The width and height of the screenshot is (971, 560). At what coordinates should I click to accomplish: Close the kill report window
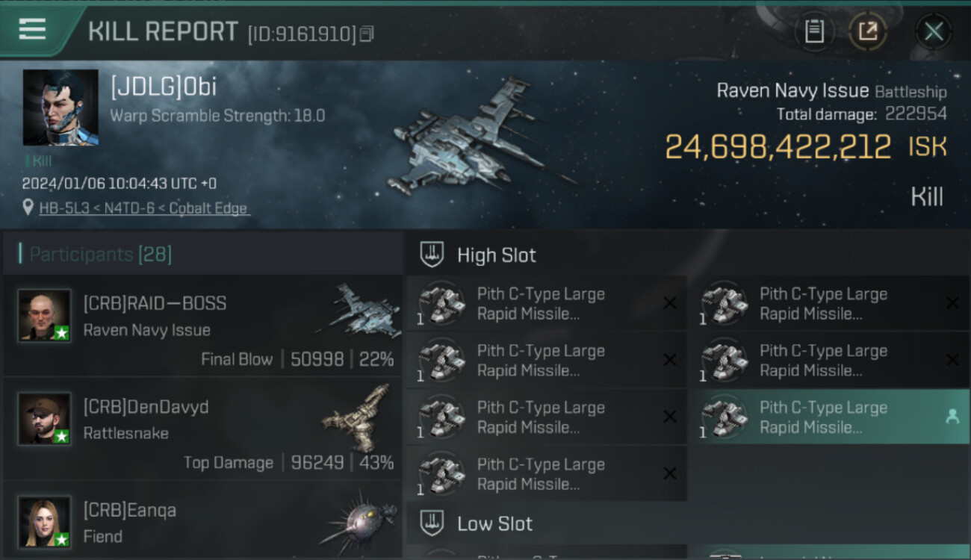933,31
